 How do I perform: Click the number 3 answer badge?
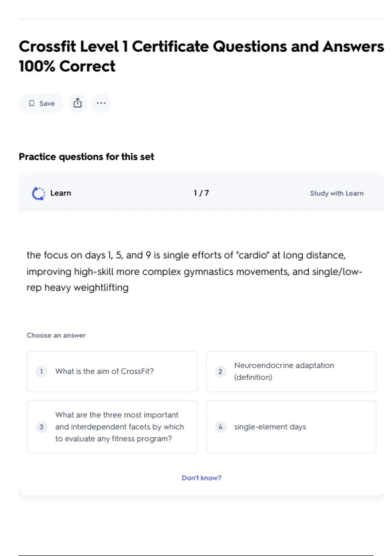41,427
